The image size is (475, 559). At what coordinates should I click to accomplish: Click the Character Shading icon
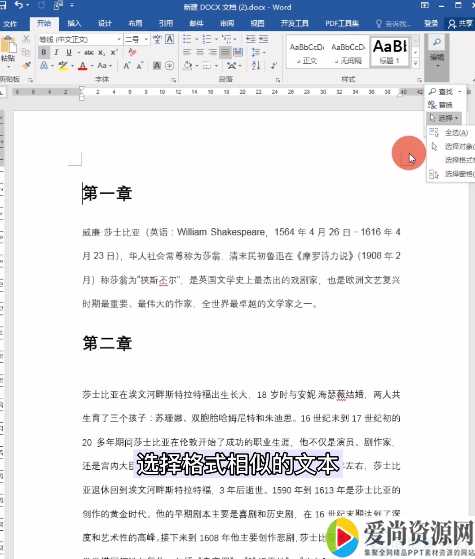(157, 66)
